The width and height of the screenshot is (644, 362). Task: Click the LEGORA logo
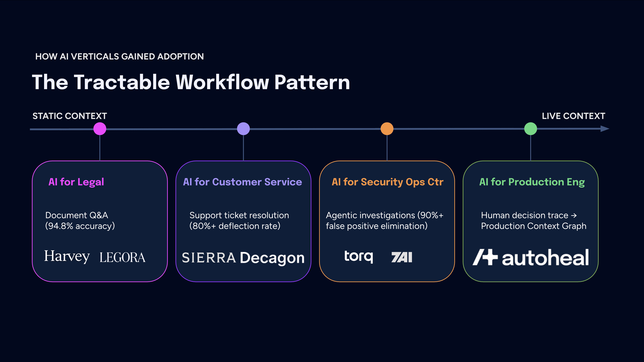pos(122,258)
